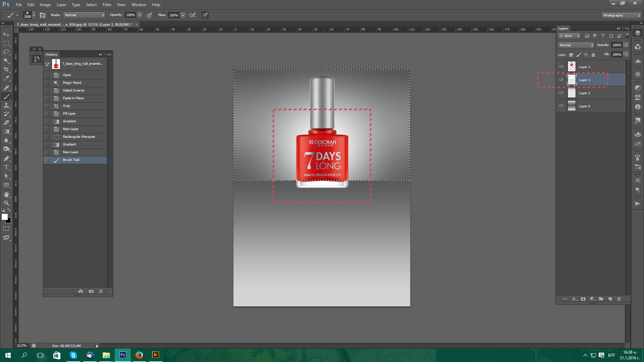Hide Layer 2 visibility eye
Image resolution: width=644 pixels, height=362 pixels.
(561, 93)
